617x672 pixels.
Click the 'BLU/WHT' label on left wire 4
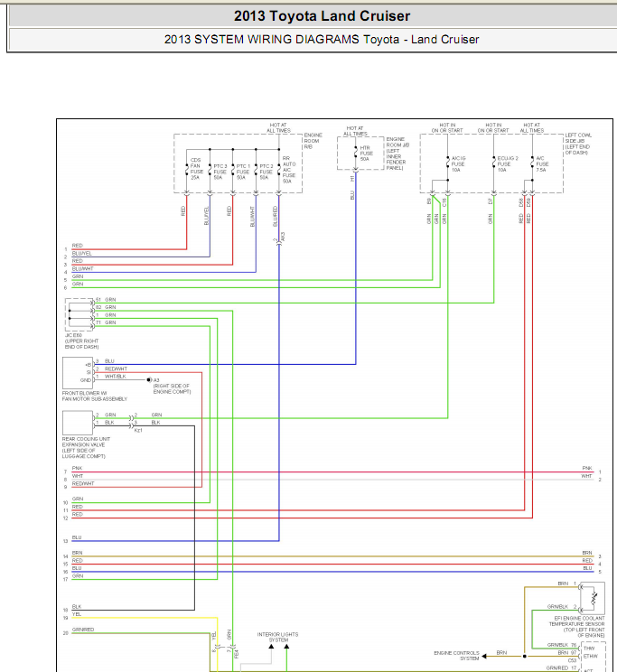[83, 269]
